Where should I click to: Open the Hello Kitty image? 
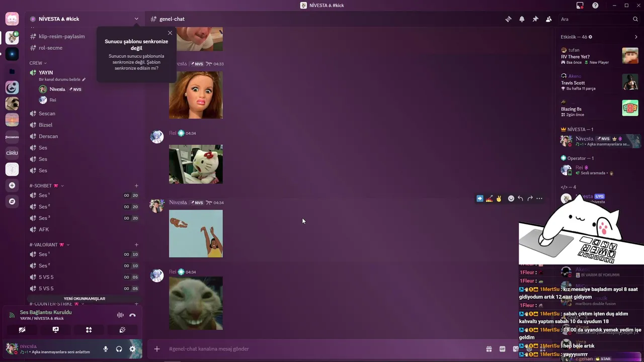tap(196, 164)
